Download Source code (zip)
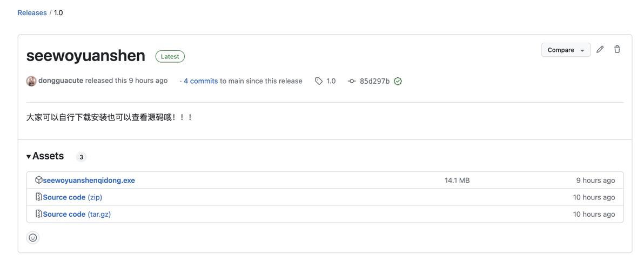The image size is (644, 267). [x=72, y=197]
